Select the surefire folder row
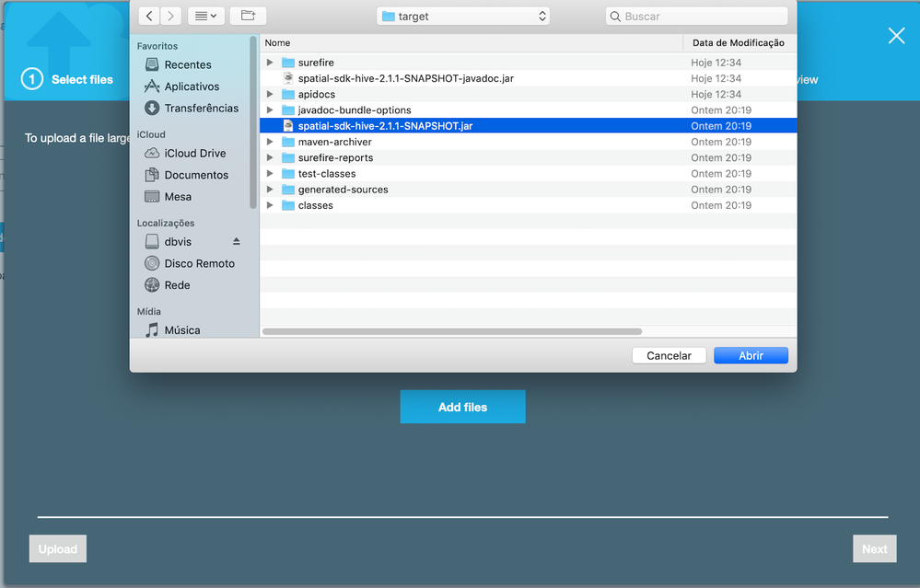Image resolution: width=920 pixels, height=588 pixels. pyautogui.click(x=528, y=63)
